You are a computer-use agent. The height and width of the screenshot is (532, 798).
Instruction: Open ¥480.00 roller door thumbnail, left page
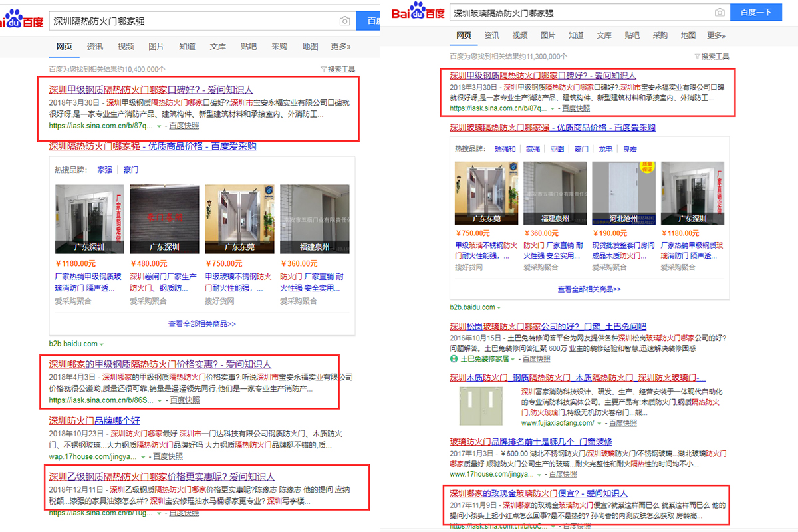[x=163, y=220]
